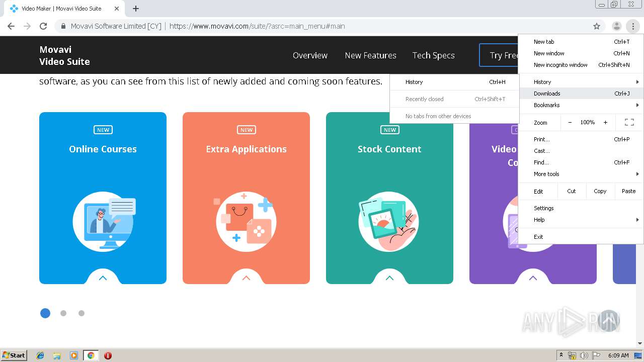644x362 pixels.
Task: Open a new tab with the plus icon
Action: (x=136, y=9)
